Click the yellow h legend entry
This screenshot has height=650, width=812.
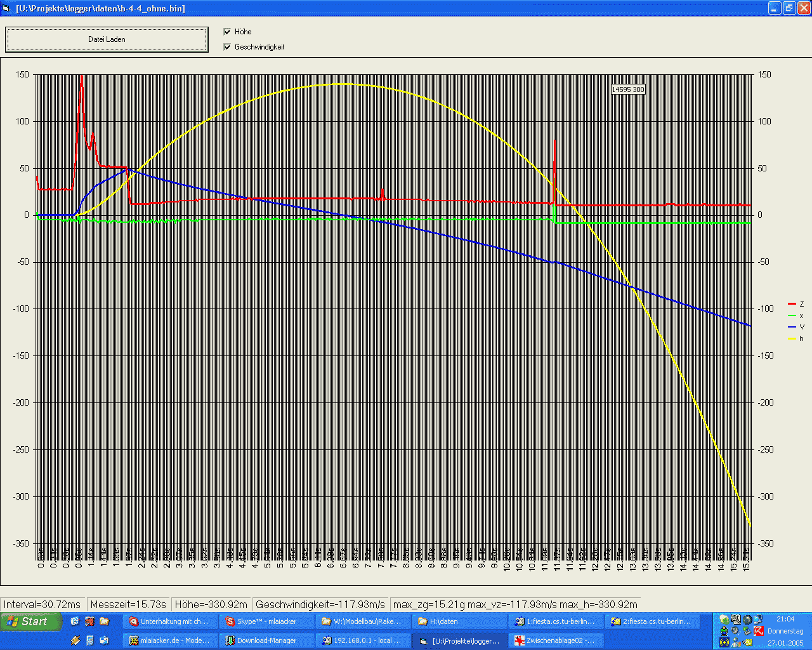pyautogui.click(x=796, y=339)
